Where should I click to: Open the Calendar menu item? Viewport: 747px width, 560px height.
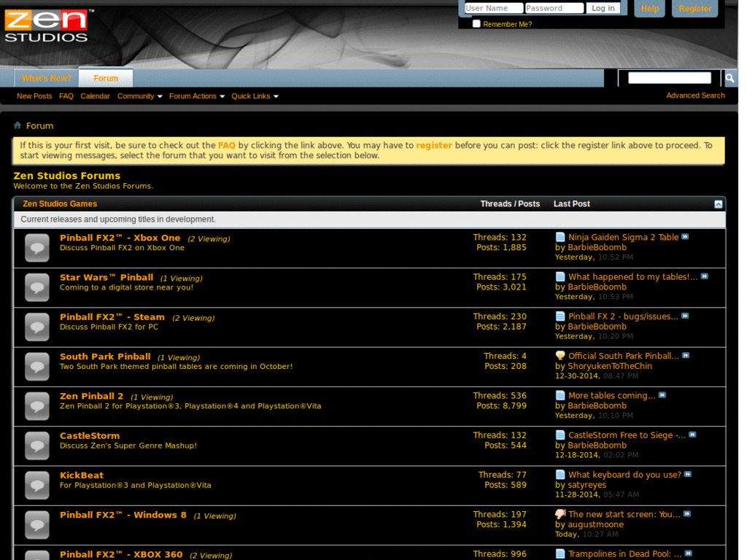tap(95, 96)
